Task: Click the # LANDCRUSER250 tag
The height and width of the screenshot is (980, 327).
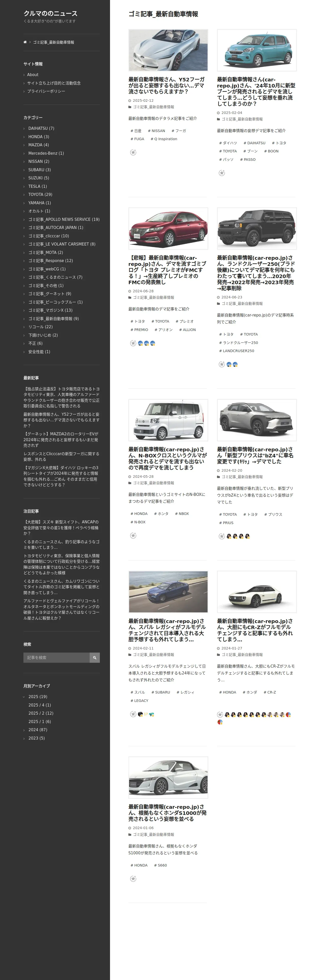Action: (236, 351)
